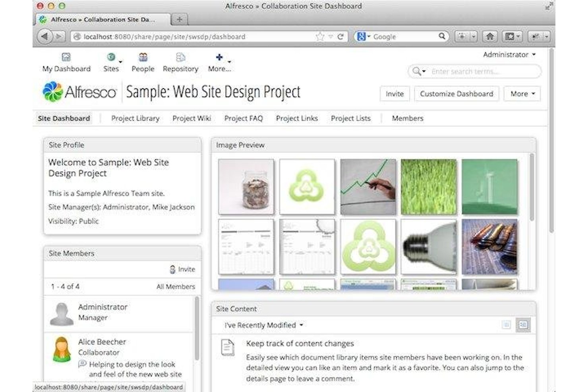Click browser Back arrow button
The height and width of the screenshot is (392, 588).
pyautogui.click(x=44, y=37)
